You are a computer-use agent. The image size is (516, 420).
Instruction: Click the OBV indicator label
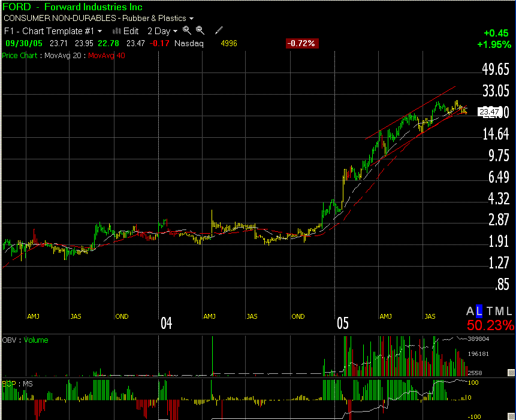(x=9, y=340)
